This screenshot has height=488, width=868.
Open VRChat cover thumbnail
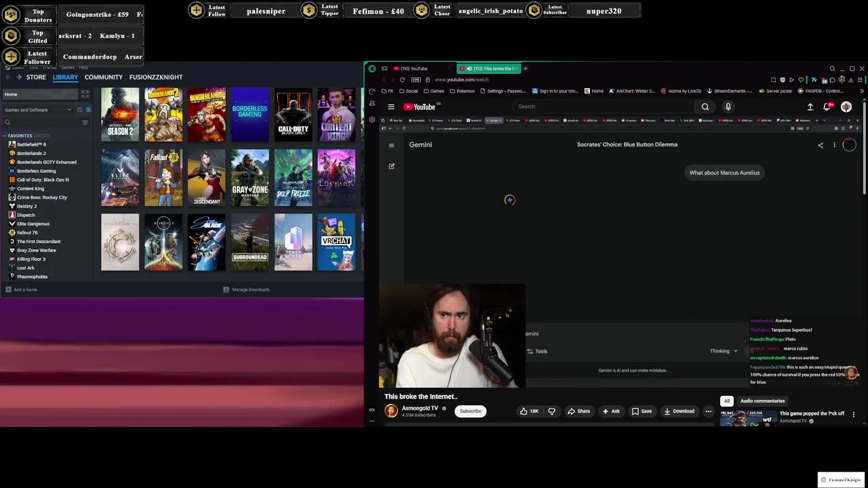[336, 242]
